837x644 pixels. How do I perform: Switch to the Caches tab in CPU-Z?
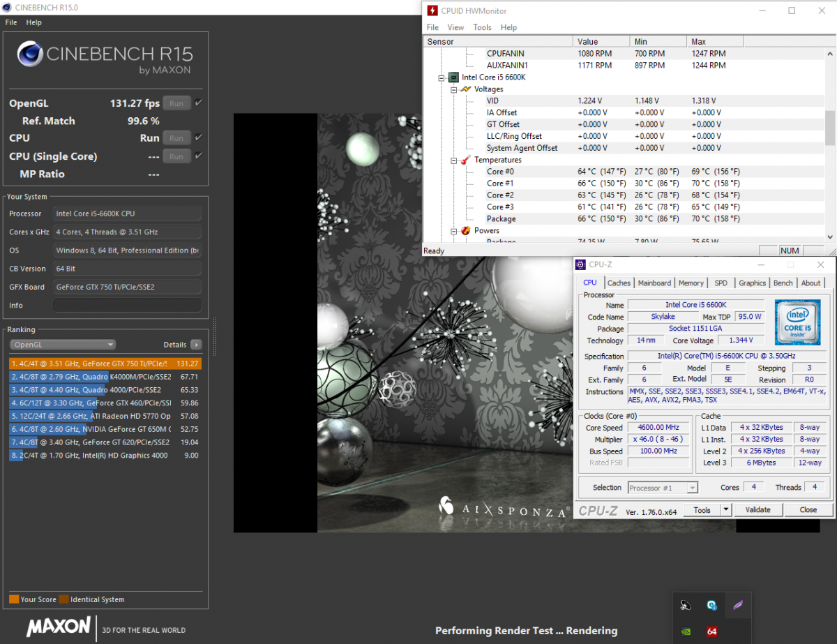pyautogui.click(x=619, y=283)
